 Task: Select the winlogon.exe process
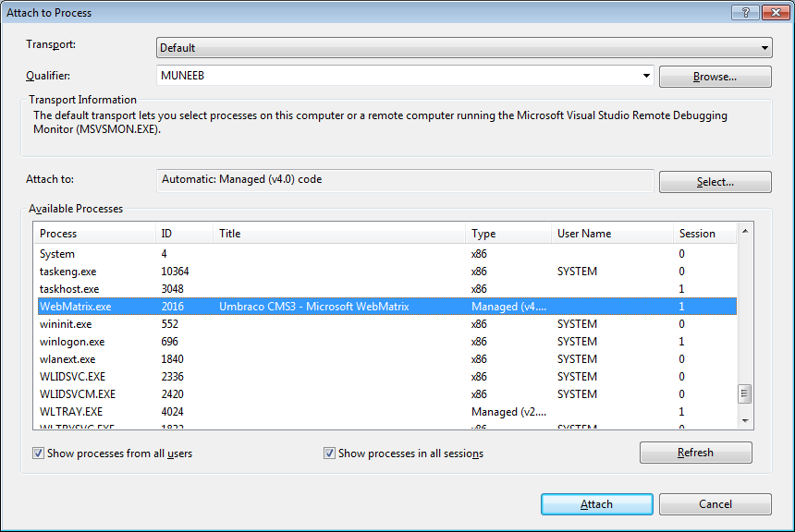tap(386, 342)
